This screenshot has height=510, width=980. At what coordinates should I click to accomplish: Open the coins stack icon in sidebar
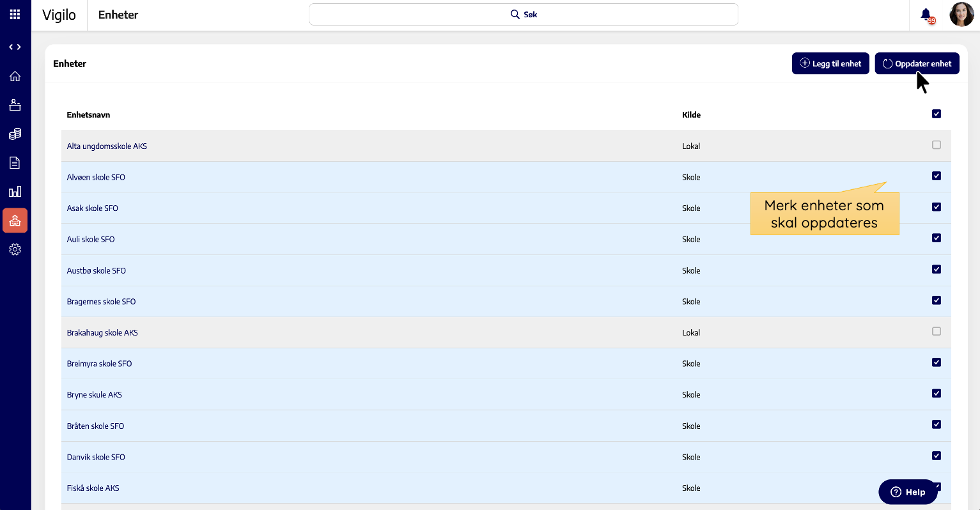[x=15, y=134]
